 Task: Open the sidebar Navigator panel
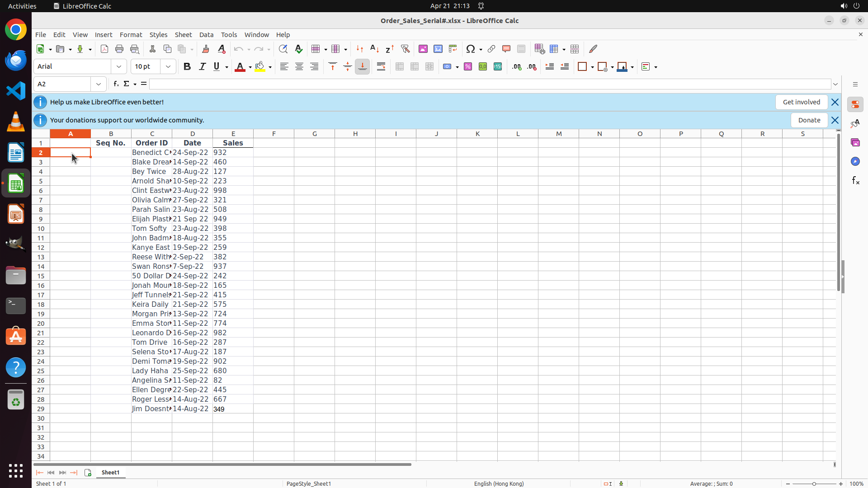click(x=855, y=161)
